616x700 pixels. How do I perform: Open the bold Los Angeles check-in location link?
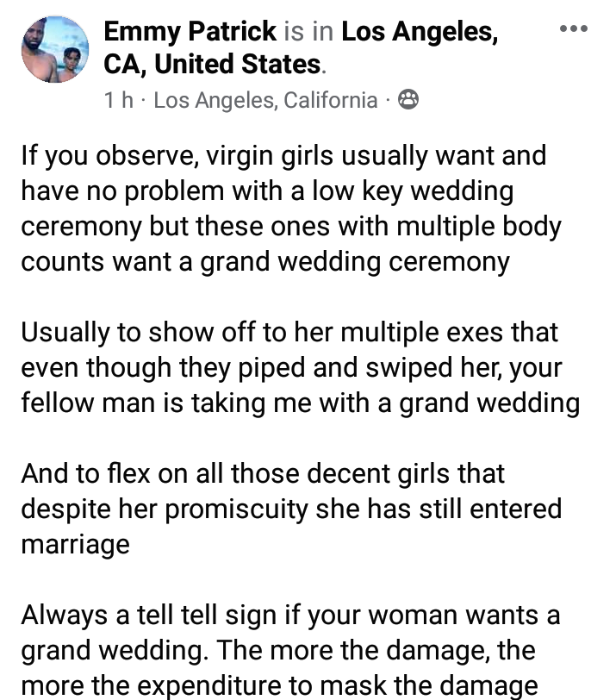point(419,33)
